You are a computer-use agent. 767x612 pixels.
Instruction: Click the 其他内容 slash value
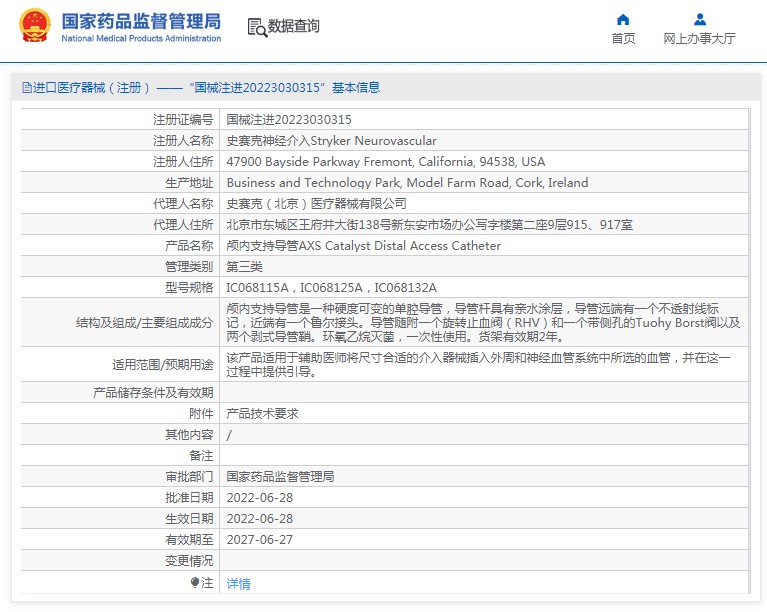229,435
